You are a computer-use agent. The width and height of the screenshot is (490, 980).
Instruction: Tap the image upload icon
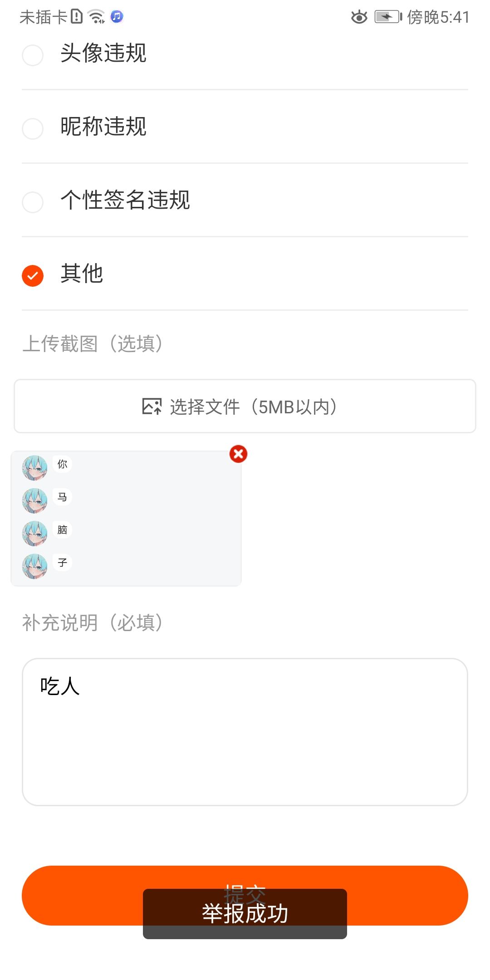point(152,407)
